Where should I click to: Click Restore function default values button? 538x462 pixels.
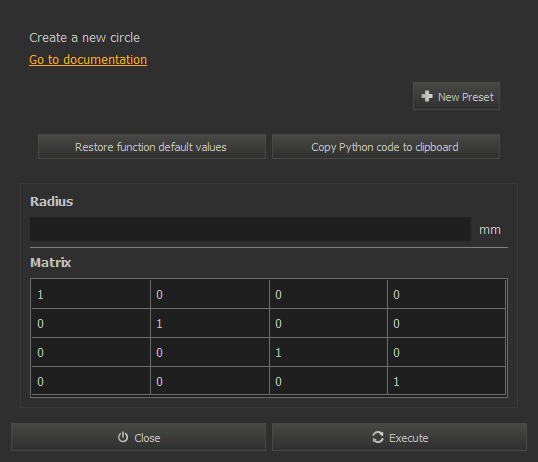[x=152, y=147]
